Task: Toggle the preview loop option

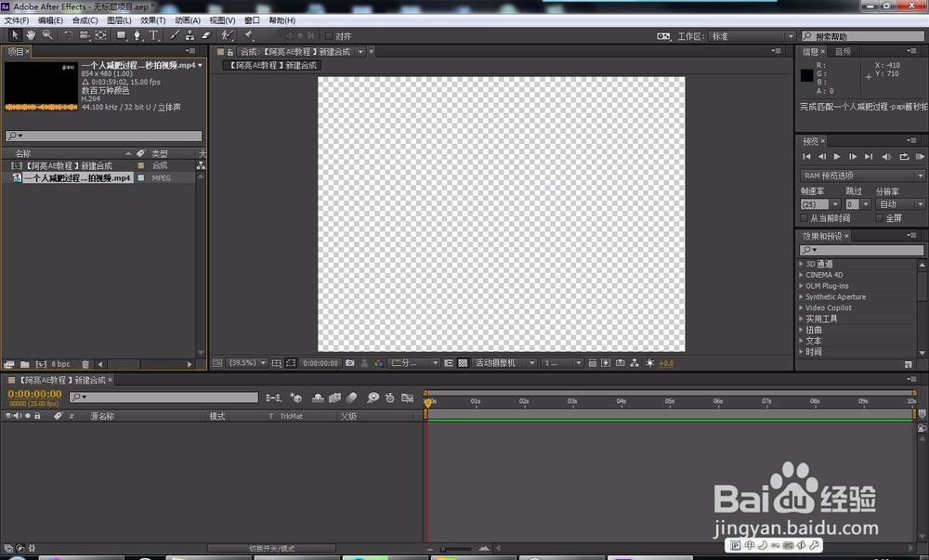Action: [904, 157]
